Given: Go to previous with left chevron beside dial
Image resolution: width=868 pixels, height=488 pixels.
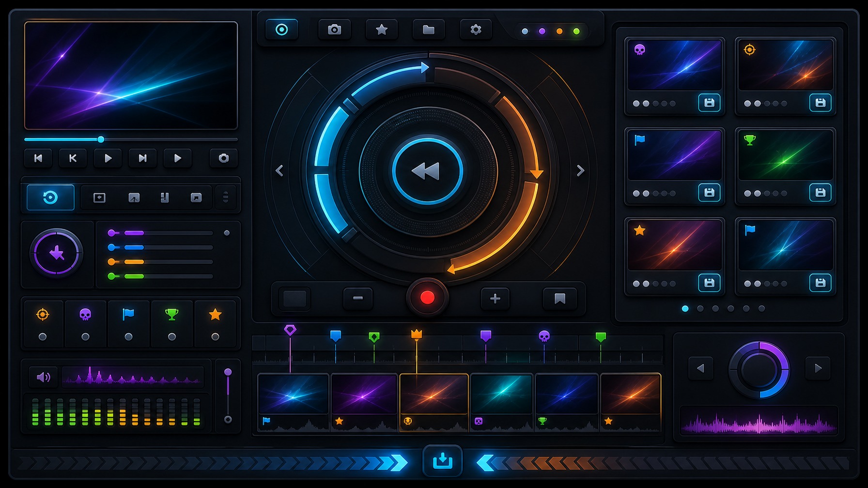Looking at the screenshot, I should (279, 171).
